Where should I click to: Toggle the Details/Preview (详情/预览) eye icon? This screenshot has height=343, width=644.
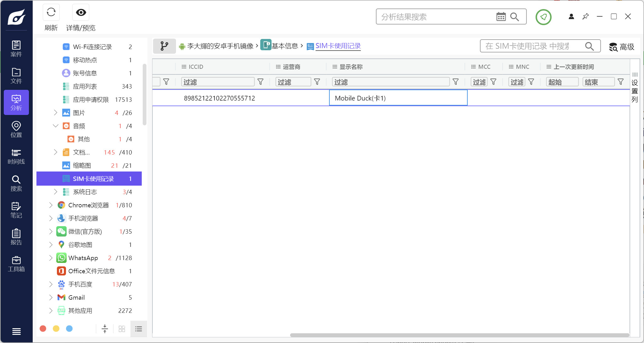pos(81,13)
